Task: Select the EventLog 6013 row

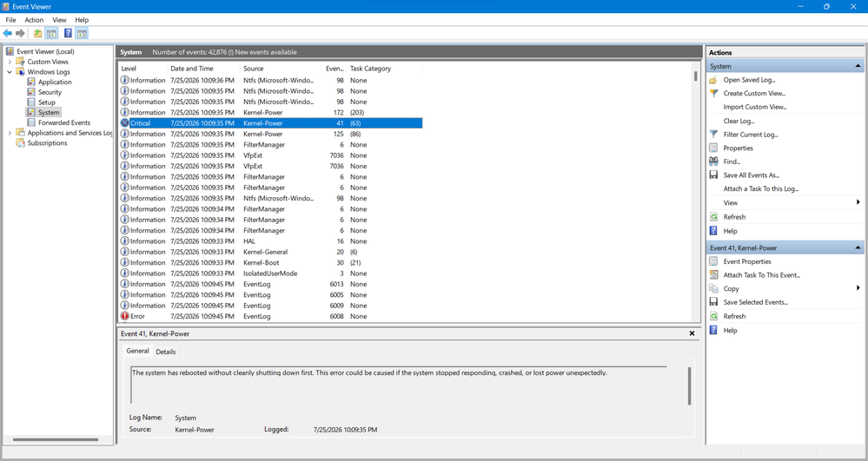Action: [271, 284]
